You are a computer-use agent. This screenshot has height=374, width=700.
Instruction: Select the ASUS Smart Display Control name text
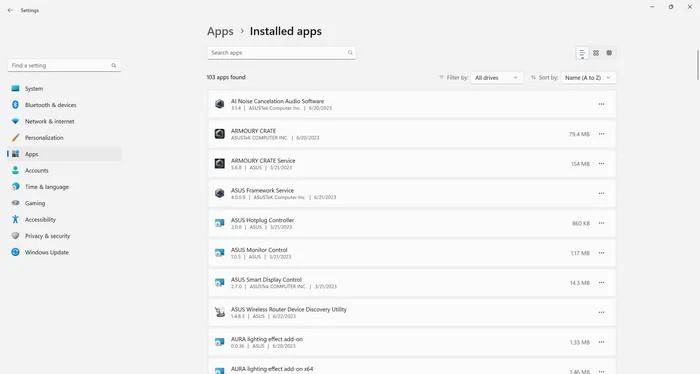point(267,280)
